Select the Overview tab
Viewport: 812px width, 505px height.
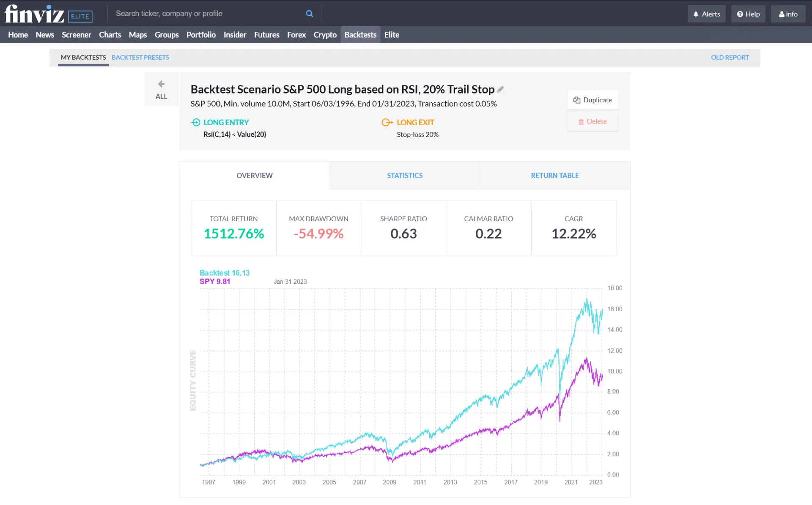[255, 176]
